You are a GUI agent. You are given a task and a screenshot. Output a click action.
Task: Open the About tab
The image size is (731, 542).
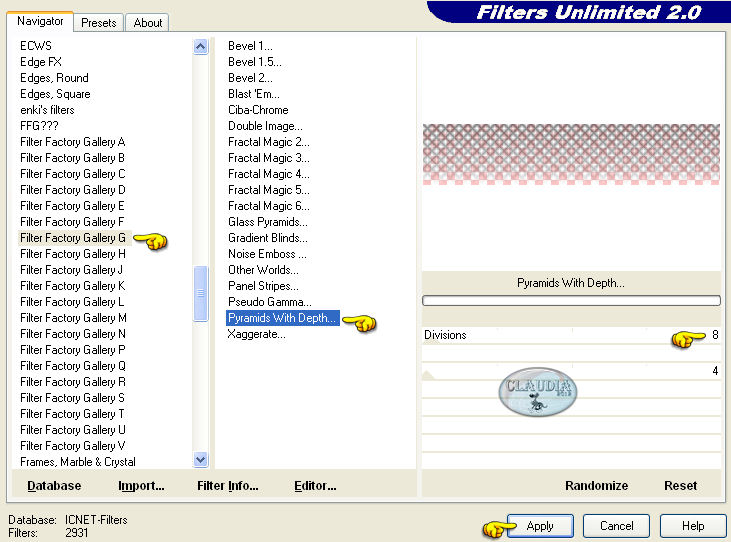(148, 22)
